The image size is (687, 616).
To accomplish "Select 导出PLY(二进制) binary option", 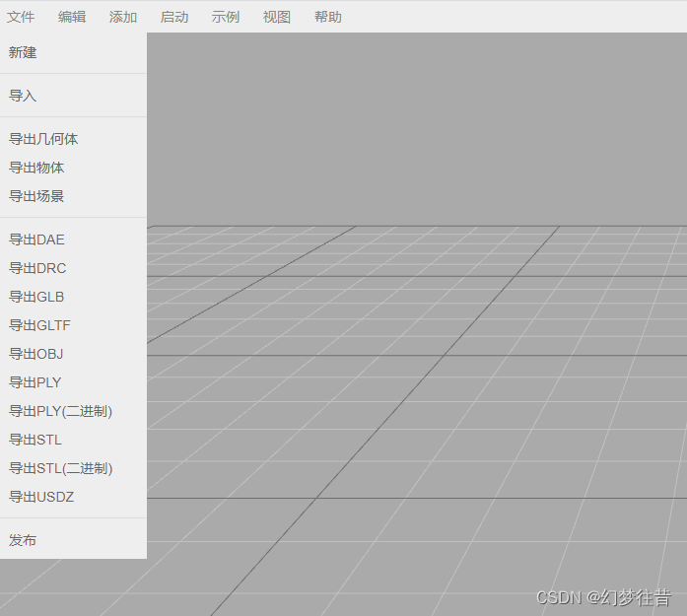I will [x=73, y=411].
